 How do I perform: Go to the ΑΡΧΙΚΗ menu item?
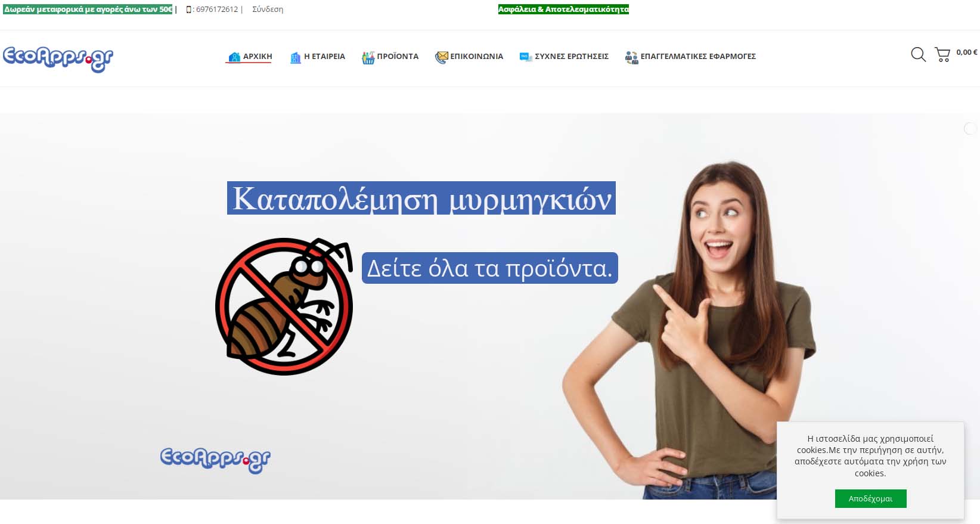pyautogui.click(x=258, y=57)
